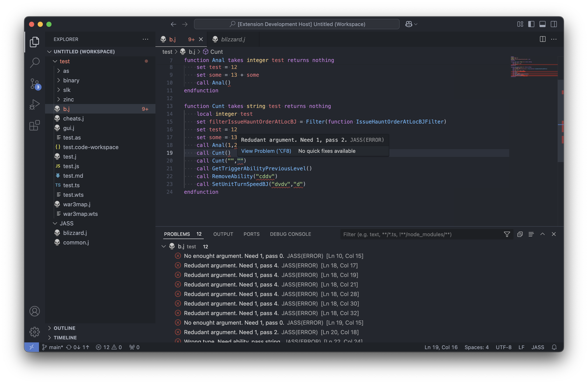Click the View Problem link in hover

(266, 151)
